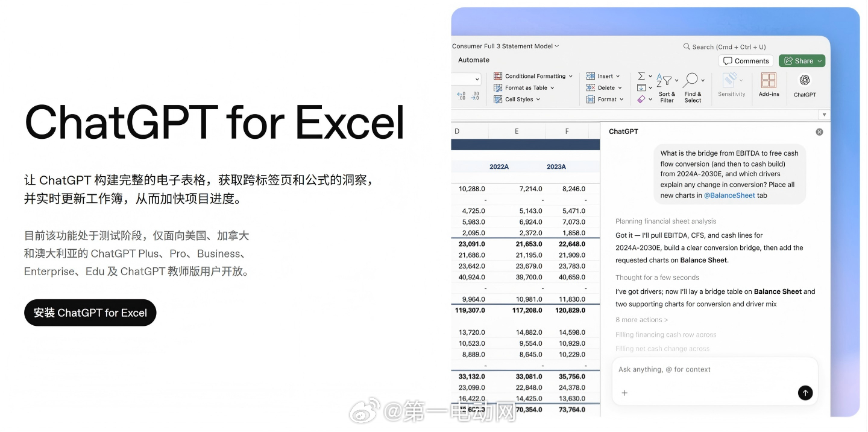Expand 8 more actions in ChatGPT panel
This screenshot has height=432, width=868.
point(641,320)
